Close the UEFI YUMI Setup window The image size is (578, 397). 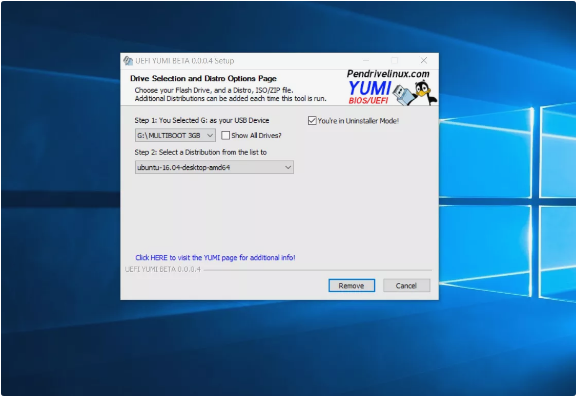(x=424, y=60)
